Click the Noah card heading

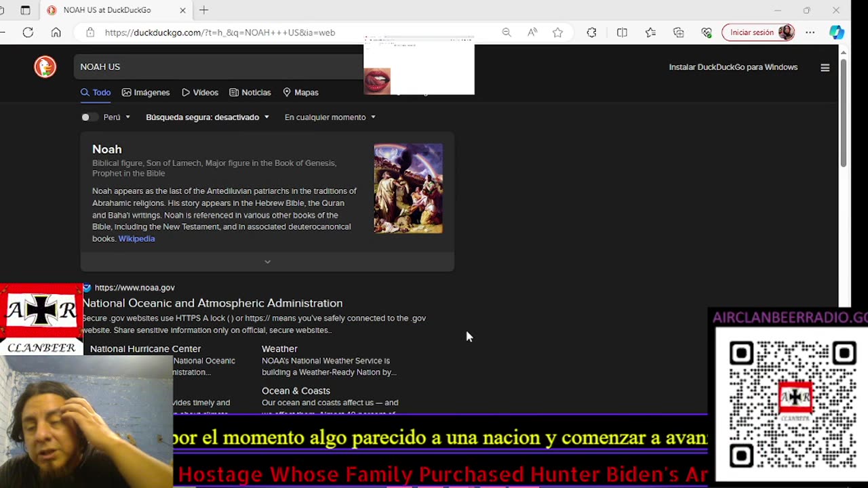[x=107, y=149]
